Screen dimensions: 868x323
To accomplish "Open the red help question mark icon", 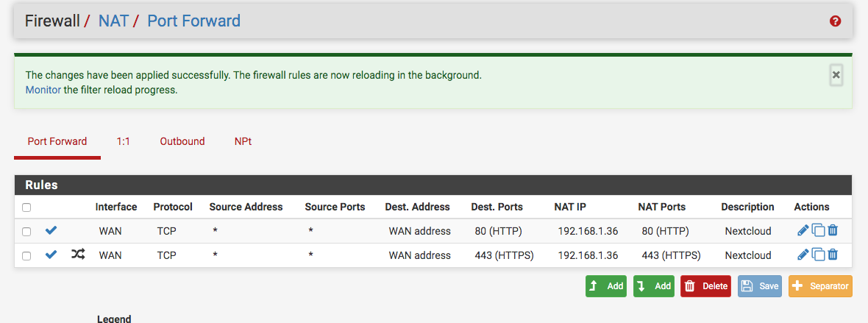I will pyautogui.click(x=836, y=21).
